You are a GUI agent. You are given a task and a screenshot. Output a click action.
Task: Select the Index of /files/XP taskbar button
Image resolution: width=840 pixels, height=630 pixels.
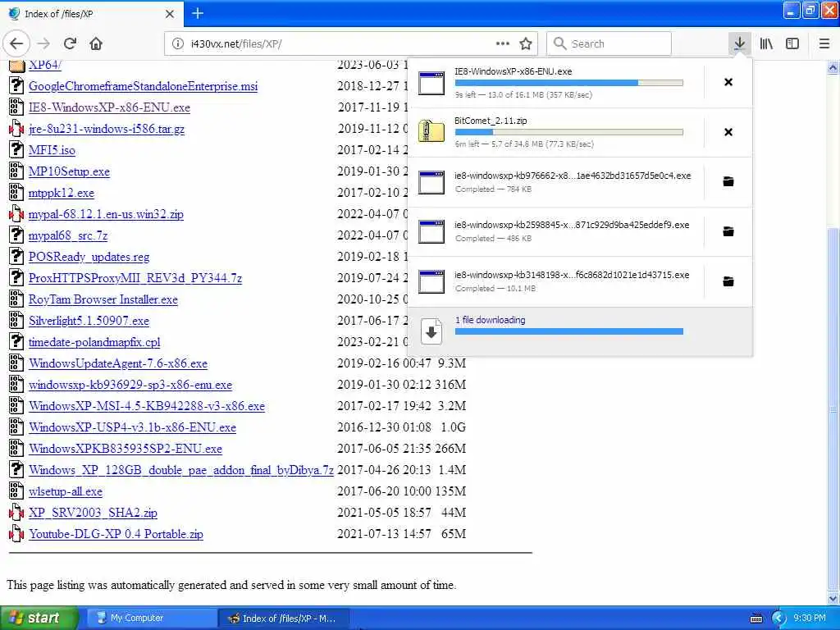click(x=283, y=619)
